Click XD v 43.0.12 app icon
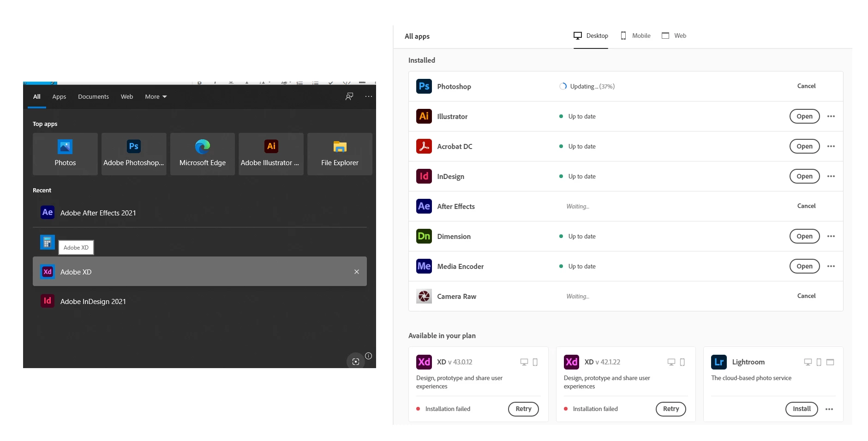 click(424, 362)
